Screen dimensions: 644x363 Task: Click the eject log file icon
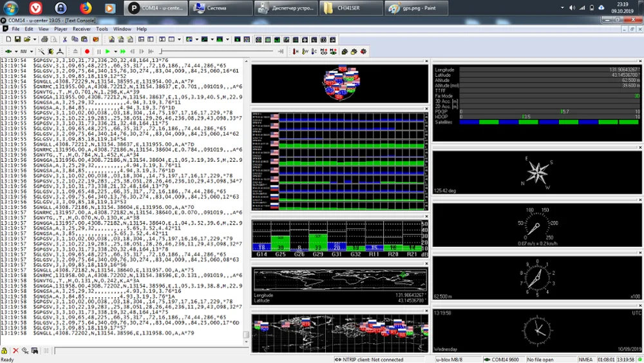75,52
